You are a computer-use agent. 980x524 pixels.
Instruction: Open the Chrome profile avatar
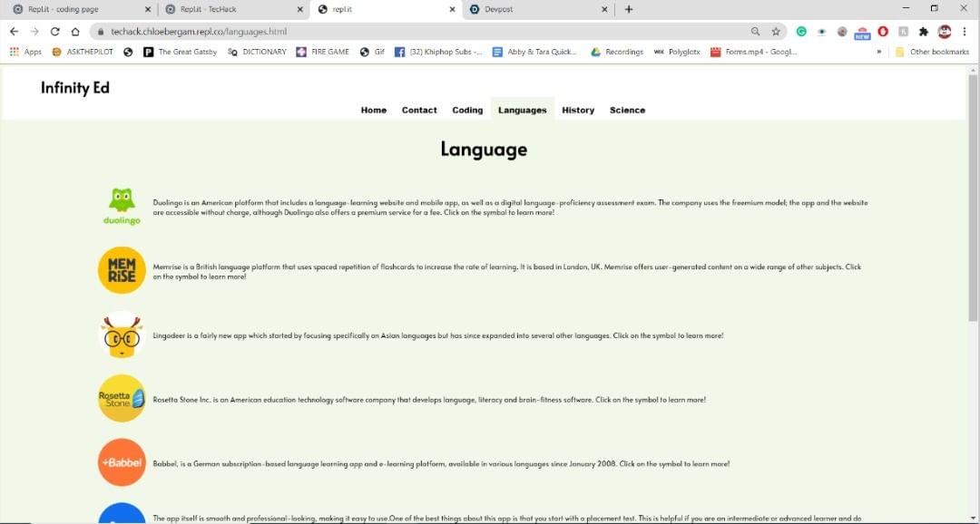tap(945, 31)
